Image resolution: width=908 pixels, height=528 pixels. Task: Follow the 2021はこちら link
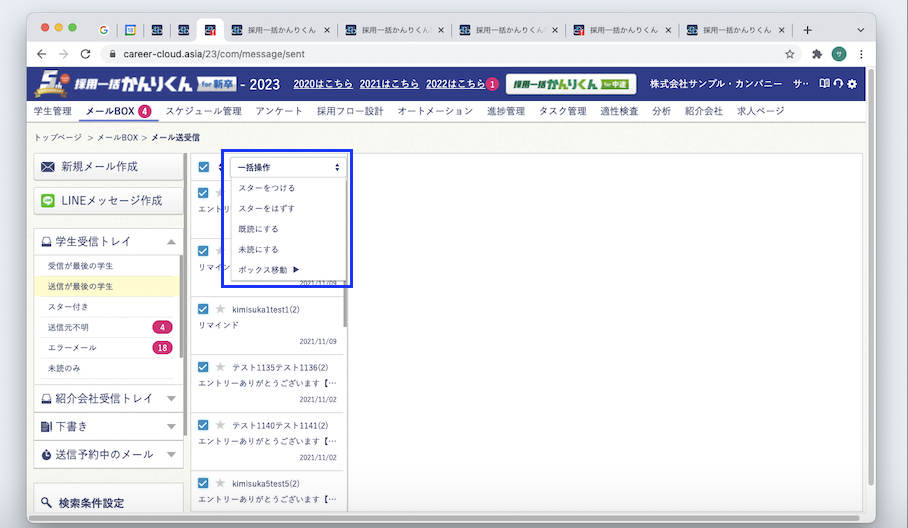pos(389,84)
